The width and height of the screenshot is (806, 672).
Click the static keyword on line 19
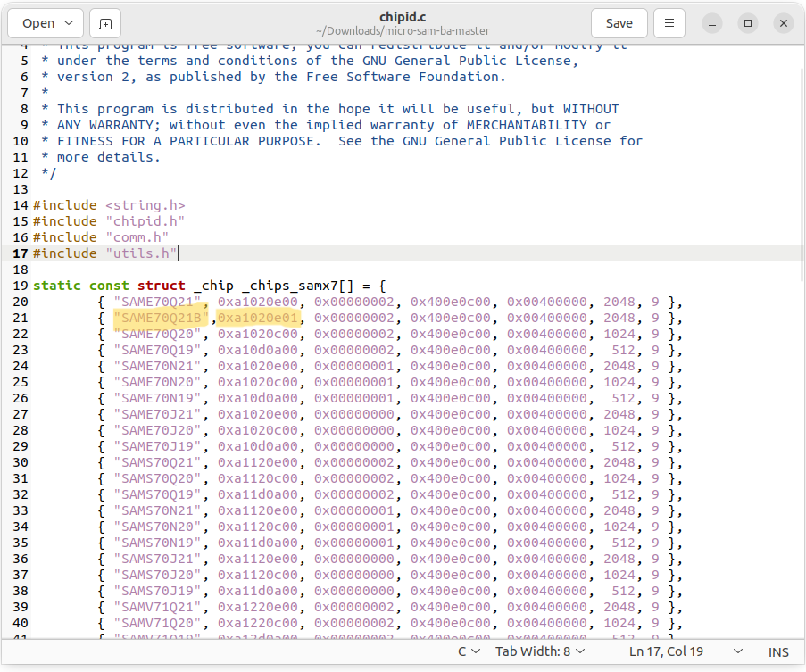click(56, 286)
